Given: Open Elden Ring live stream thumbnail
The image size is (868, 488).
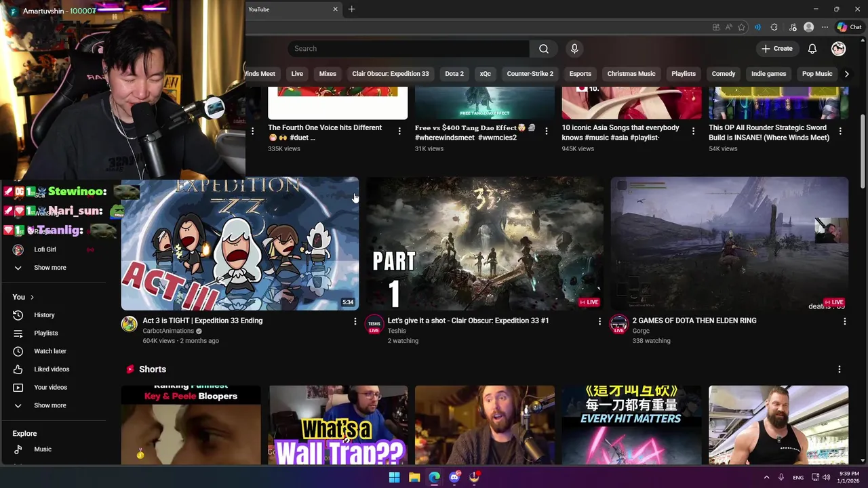Looking at the screenshot, I should pos(730,244).
